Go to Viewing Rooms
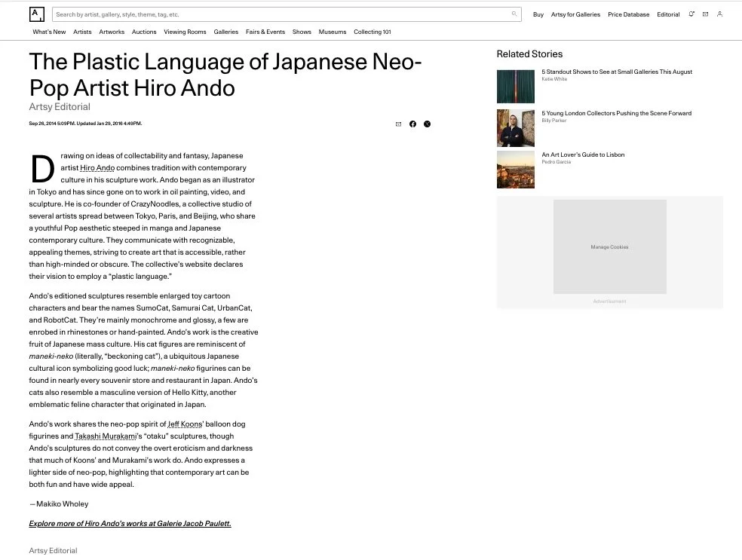 [185, 32]
